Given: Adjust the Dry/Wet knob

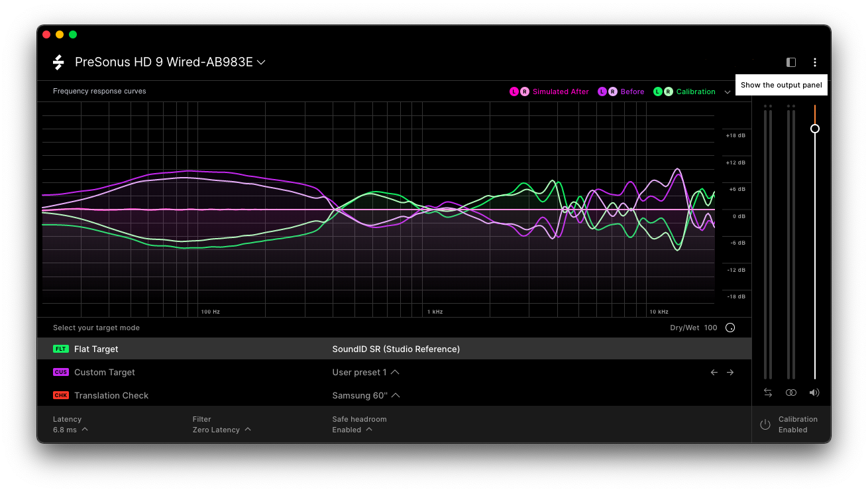Looking at the screenshot, I should tap(730, 328).
